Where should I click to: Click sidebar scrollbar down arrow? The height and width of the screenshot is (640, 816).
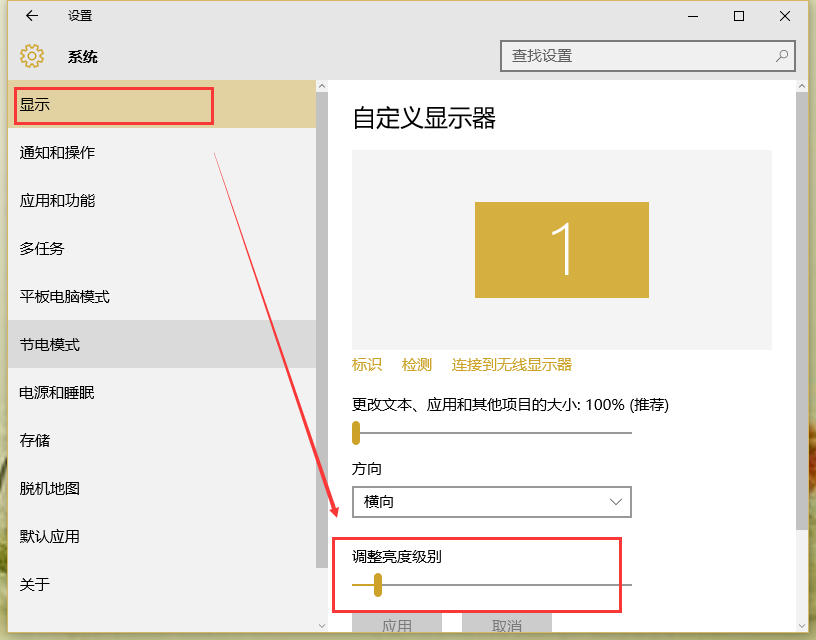tap(322, 626)
